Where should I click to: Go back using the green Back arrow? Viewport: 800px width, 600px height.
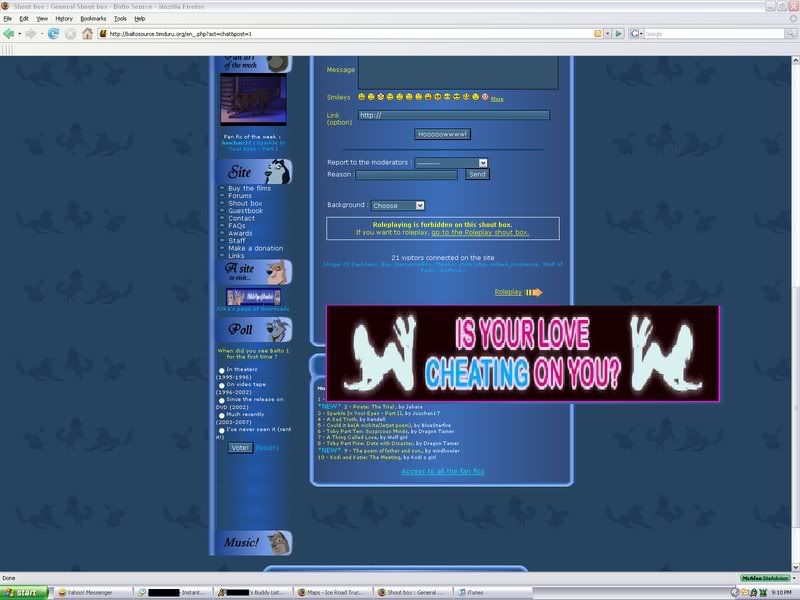click(9, 34)
